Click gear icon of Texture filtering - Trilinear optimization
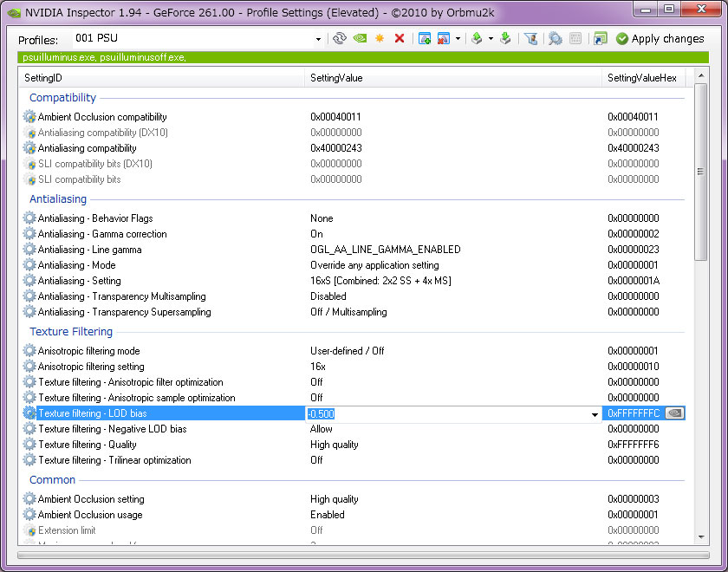728x572 pixels. [x=29, y=459]
